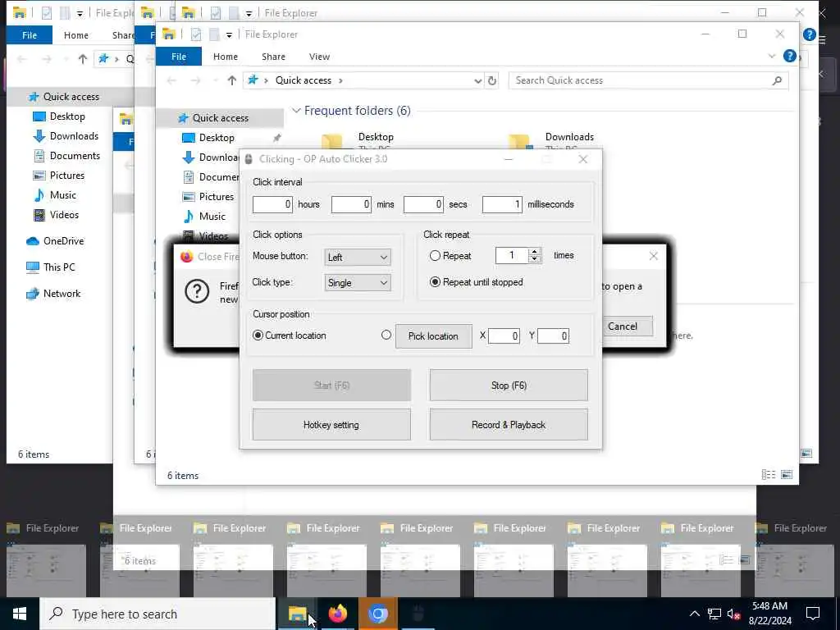This screenshot has width=840, height=630.
Task: Switch to large icons view in front Explorer
Action: (x=787, y=475)
